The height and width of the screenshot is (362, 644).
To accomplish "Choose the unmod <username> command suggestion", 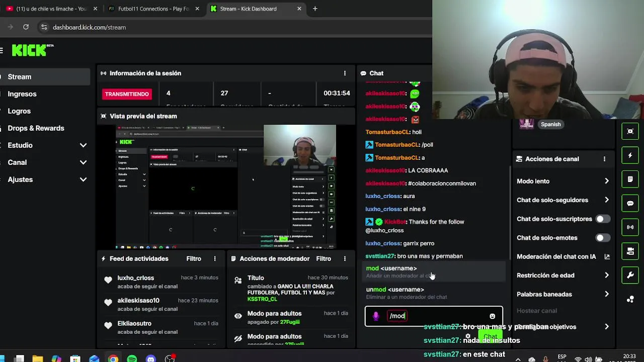I will point(434,293).
